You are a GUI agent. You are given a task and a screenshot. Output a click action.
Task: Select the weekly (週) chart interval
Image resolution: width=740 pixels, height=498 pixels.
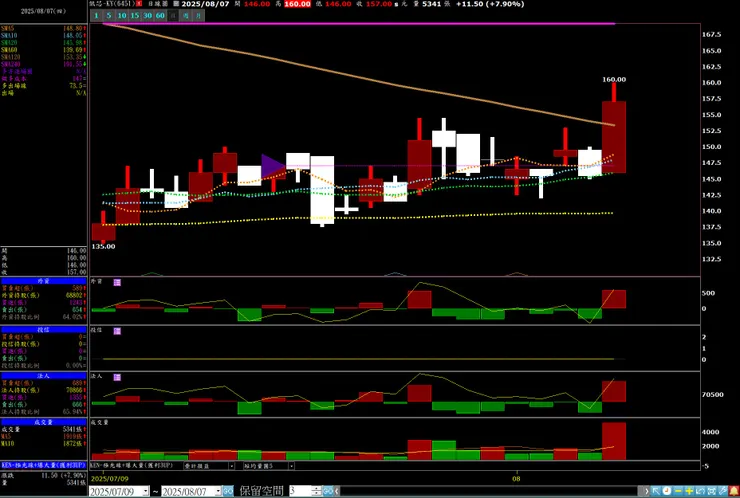185,16
